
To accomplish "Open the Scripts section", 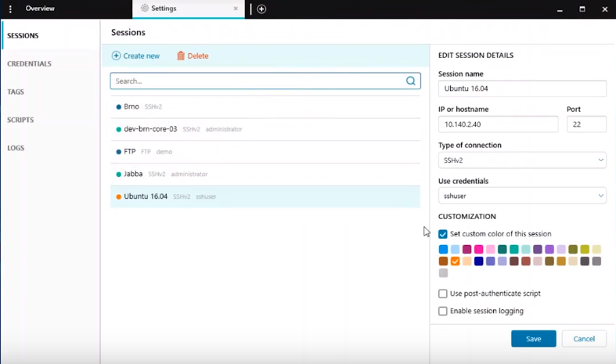I will 20,120.
